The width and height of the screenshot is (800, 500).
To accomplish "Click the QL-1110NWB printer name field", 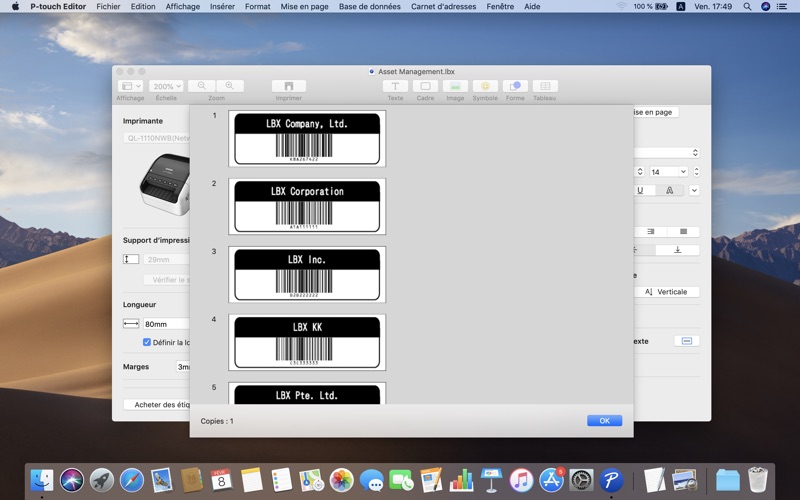I will tap(157, 138).
